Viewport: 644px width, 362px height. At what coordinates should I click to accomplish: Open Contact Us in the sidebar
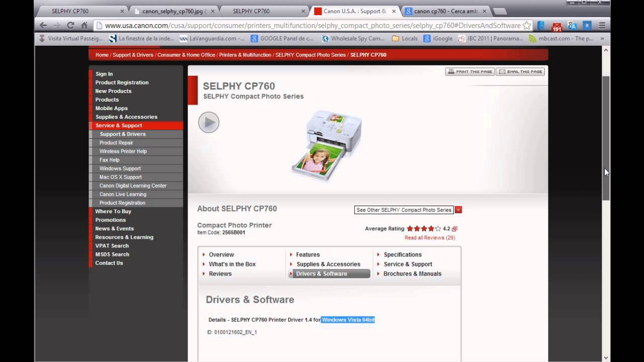point(109,263)
